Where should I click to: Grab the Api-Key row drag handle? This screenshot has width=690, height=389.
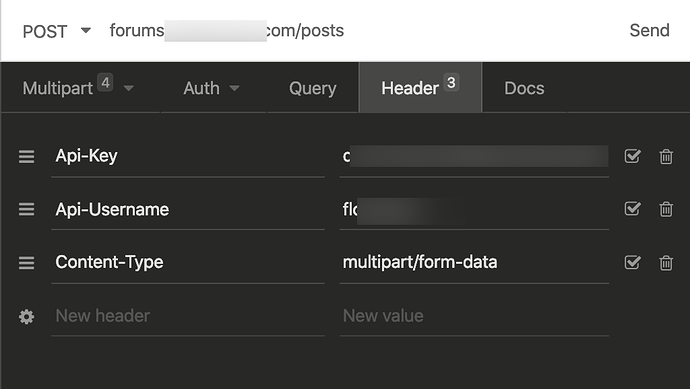coord(26,156)
